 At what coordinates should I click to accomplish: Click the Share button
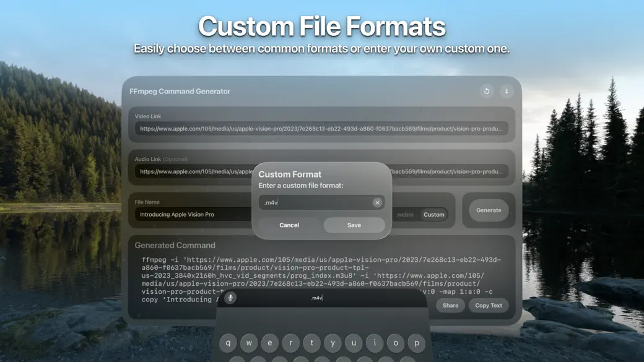click(x=450, y=305)
